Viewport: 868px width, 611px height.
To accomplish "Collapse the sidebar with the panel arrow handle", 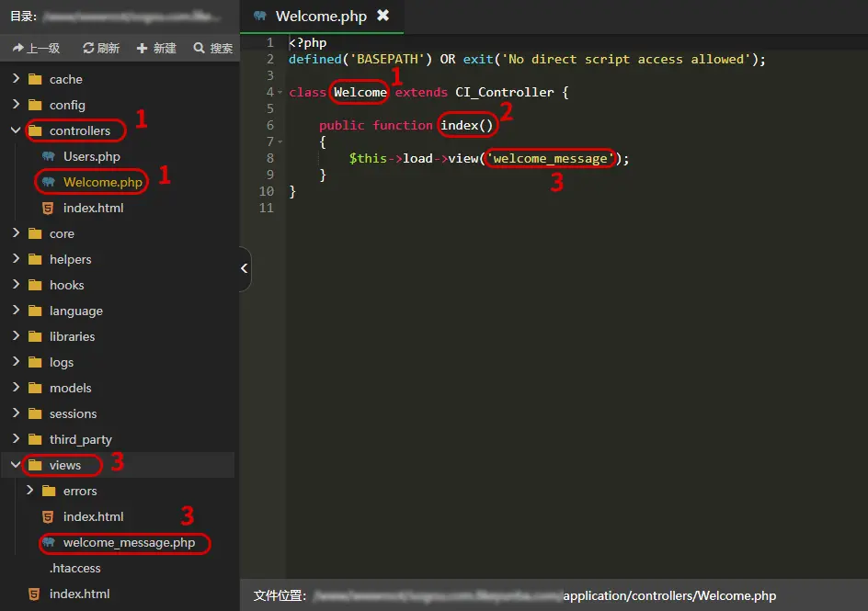I will 244,268.
